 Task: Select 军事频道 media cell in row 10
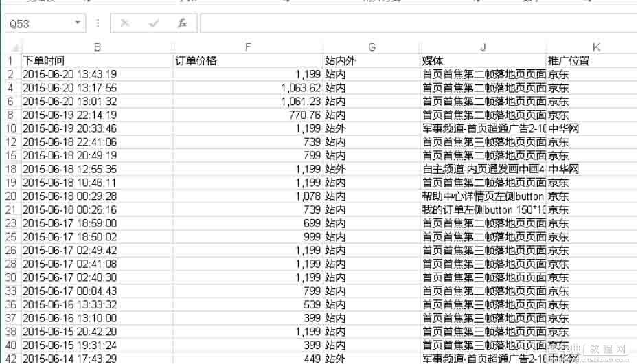point(483,128)
